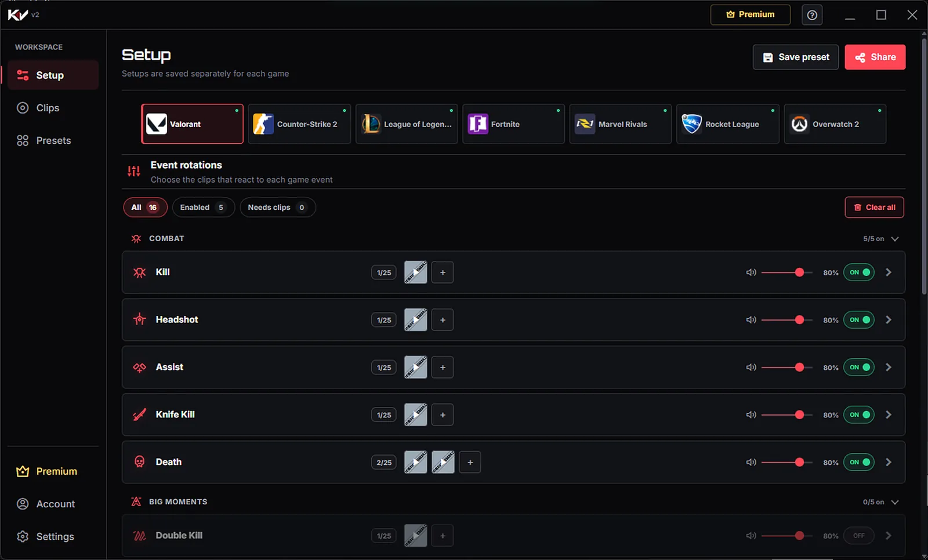
Task: Add a clip to Knife Kill event
Action: click(x=443, y=415)
